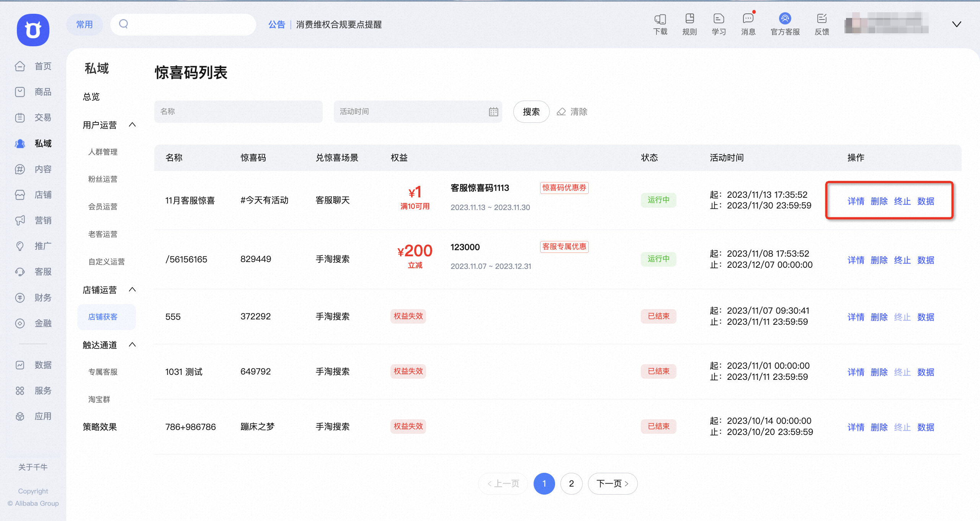Click the 常用 tab button
Screen dimensions: 980x521
click(85, 24)
